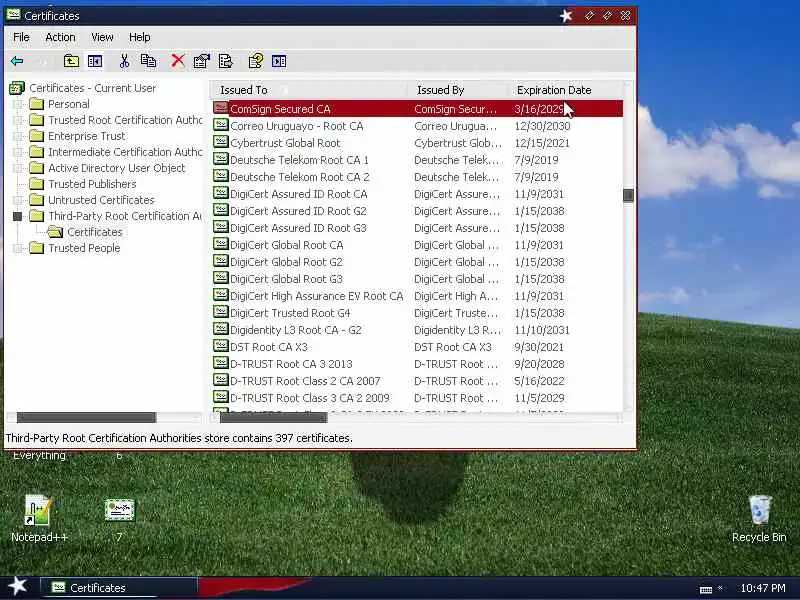Select D-TRUST Root CA 3 2013 row

pyautogui.click(x=417, y=364)
